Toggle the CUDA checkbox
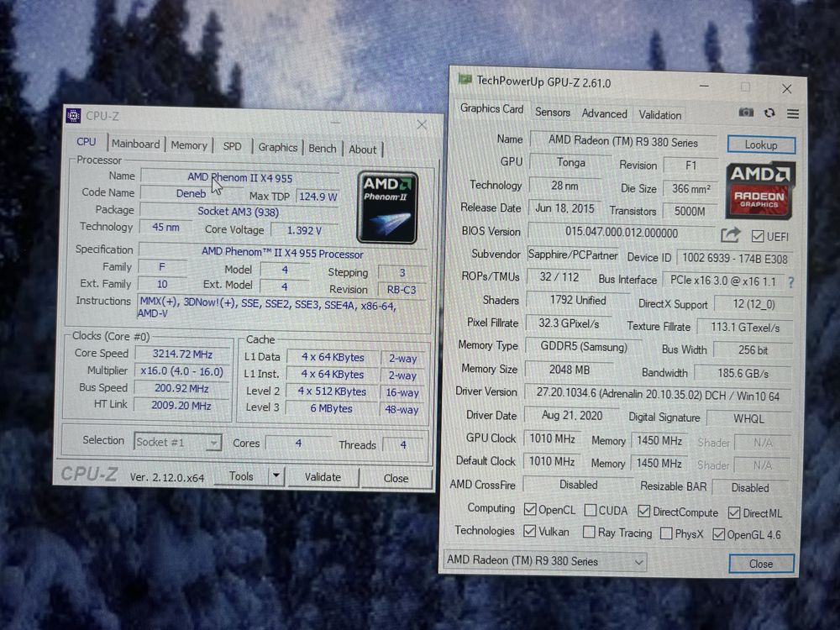 click(x=590, y=510)
